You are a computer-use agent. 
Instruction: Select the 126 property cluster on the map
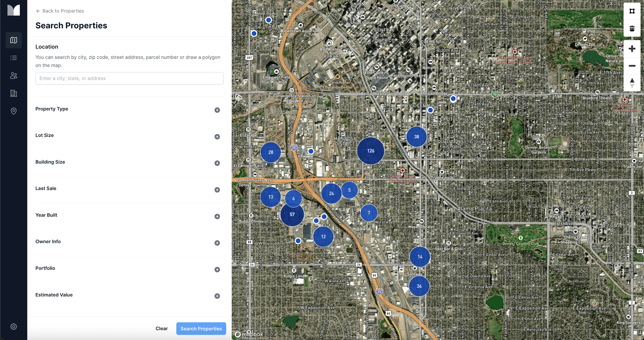[x=370, y=151]
